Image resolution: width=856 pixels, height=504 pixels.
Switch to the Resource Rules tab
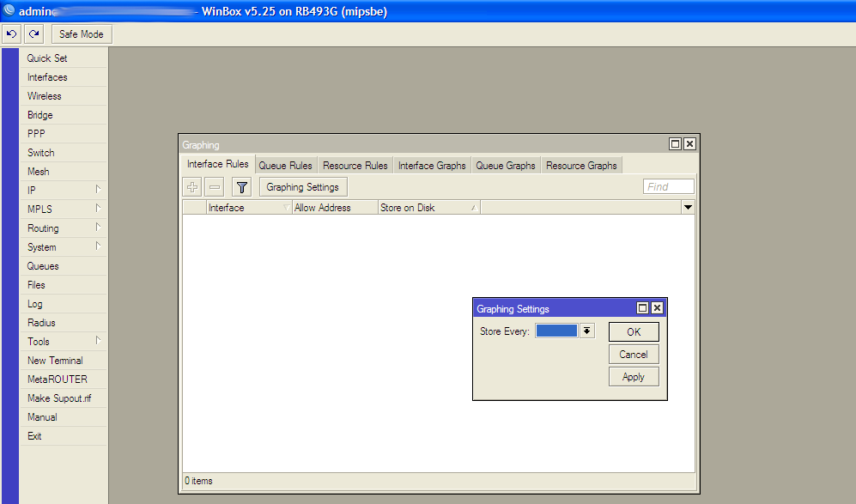coord(355,166)
